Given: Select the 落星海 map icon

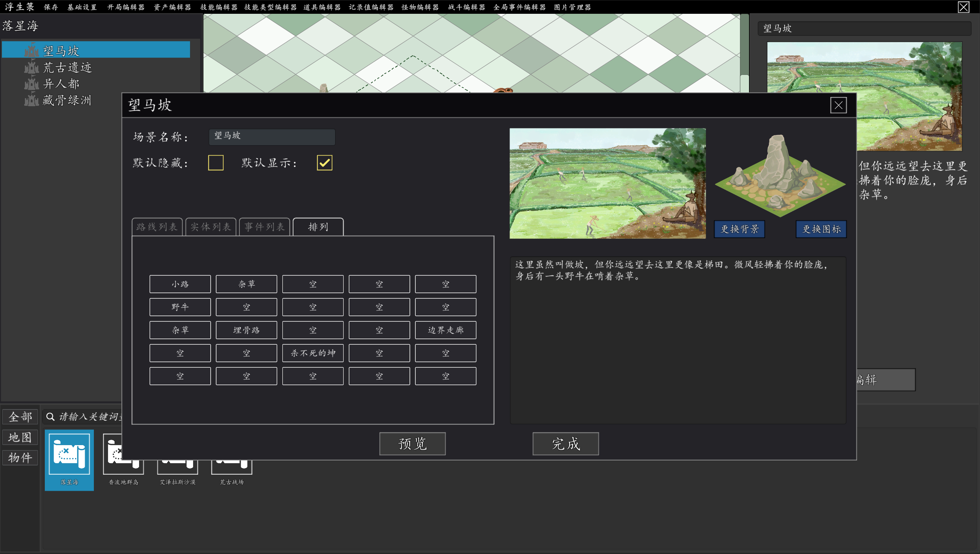Looking at the screenshot, I should pyautogui.click(x=69, y=459).
